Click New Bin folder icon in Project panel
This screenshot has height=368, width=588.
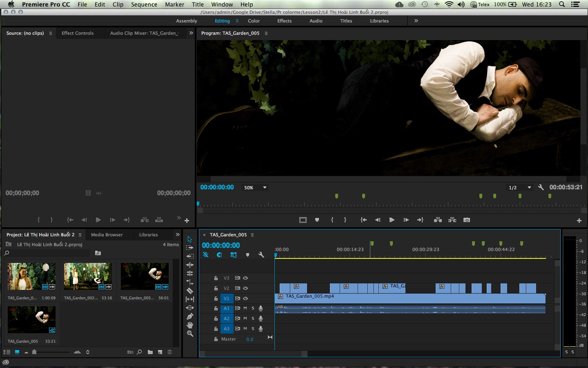click(150, 352)
